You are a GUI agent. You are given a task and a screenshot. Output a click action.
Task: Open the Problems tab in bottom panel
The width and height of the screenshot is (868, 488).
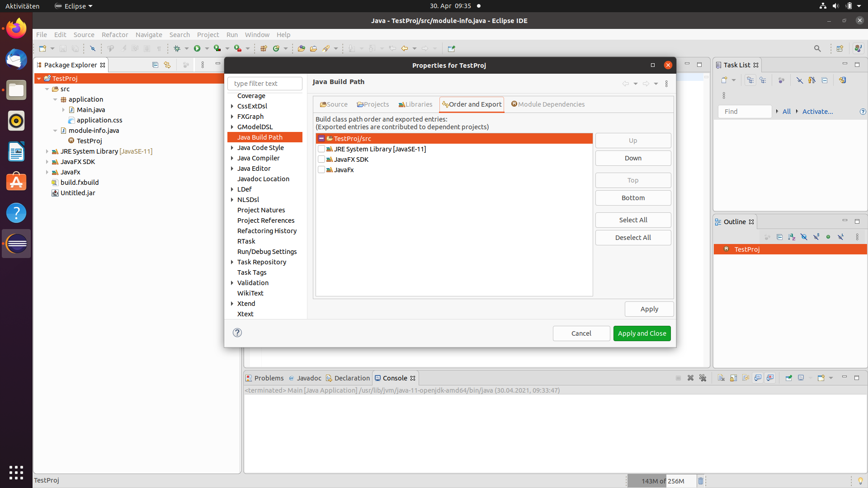[x=264, y=378]
